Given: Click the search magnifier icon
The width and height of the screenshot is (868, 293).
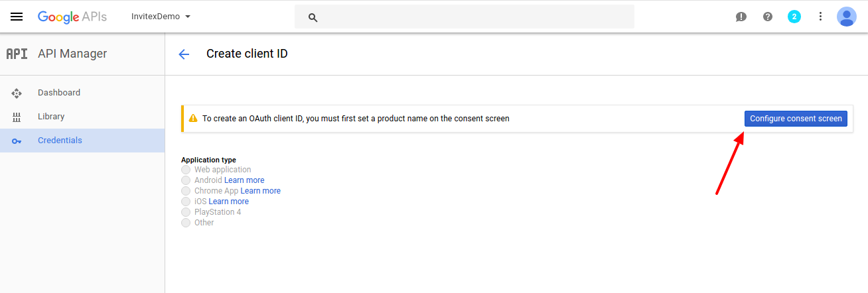Looking at the screenshot, I should click(x=313, y=17).
